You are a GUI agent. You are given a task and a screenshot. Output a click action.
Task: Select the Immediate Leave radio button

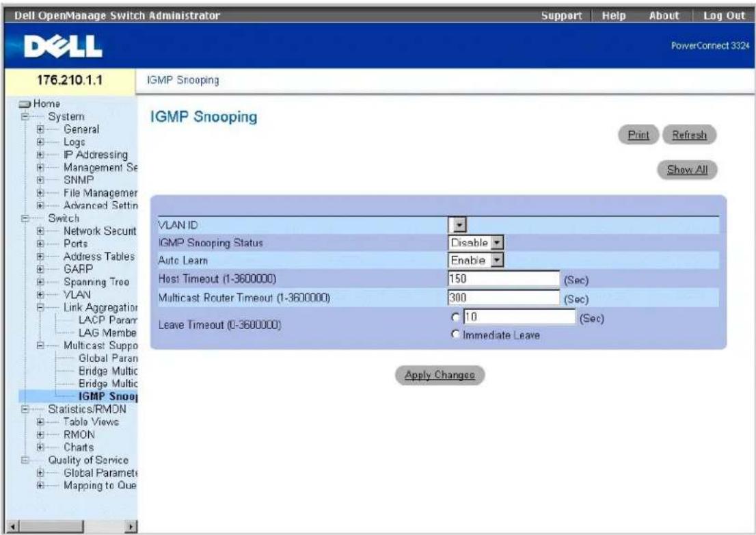pos(456,335)
